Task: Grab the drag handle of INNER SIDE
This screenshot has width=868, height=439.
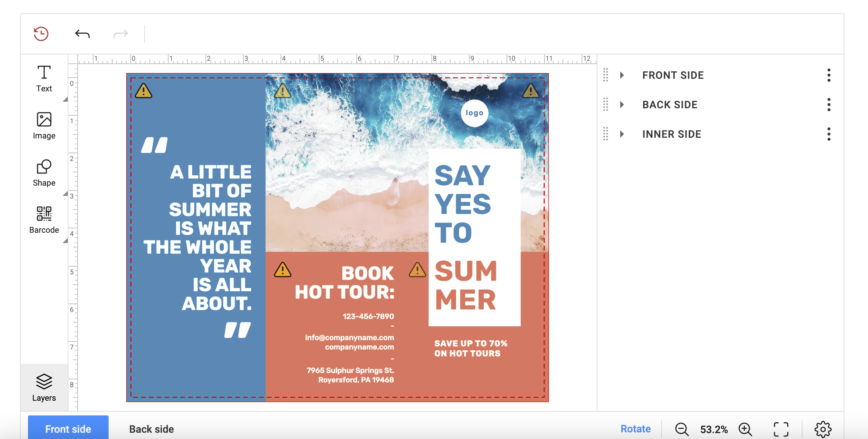Action: pyautogui.click(x=606, y=134)
